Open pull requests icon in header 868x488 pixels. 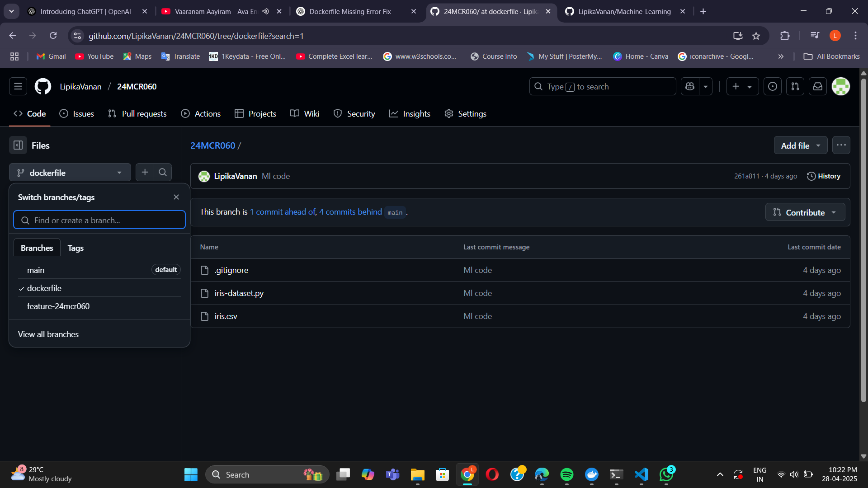click(x=795, y=86)
